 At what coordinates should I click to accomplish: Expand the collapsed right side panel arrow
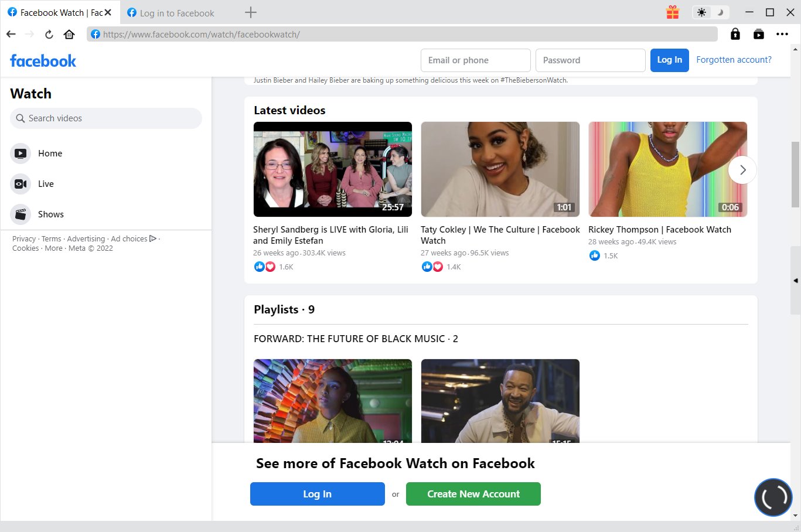tap(795, 281)
